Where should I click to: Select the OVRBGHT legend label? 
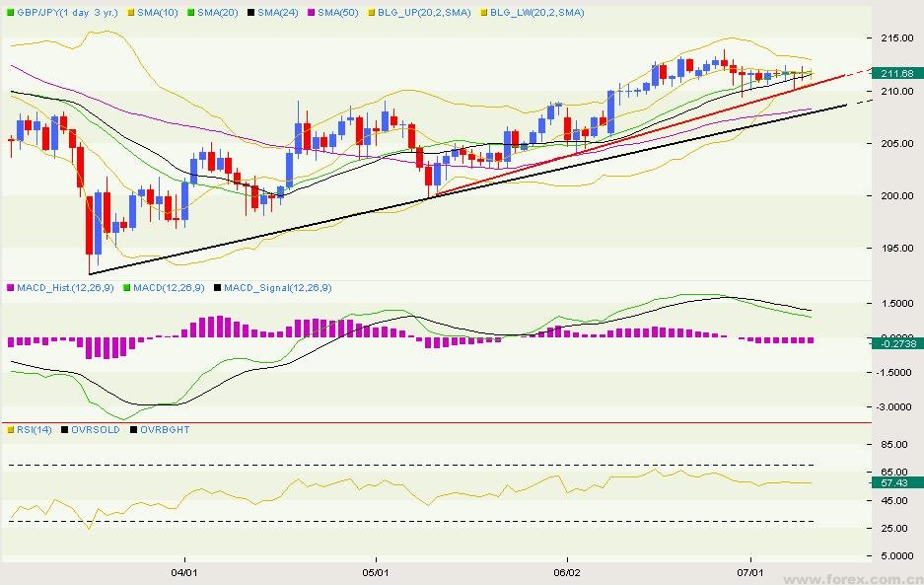point(164,429)
